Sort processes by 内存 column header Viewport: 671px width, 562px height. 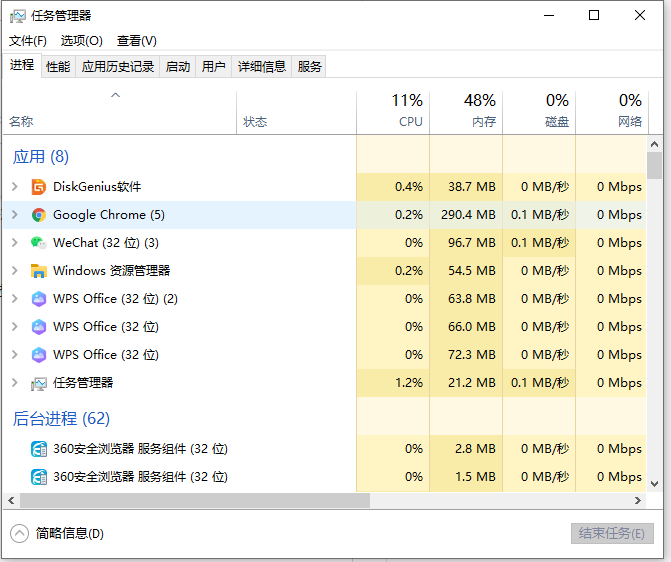coord(466,111)
